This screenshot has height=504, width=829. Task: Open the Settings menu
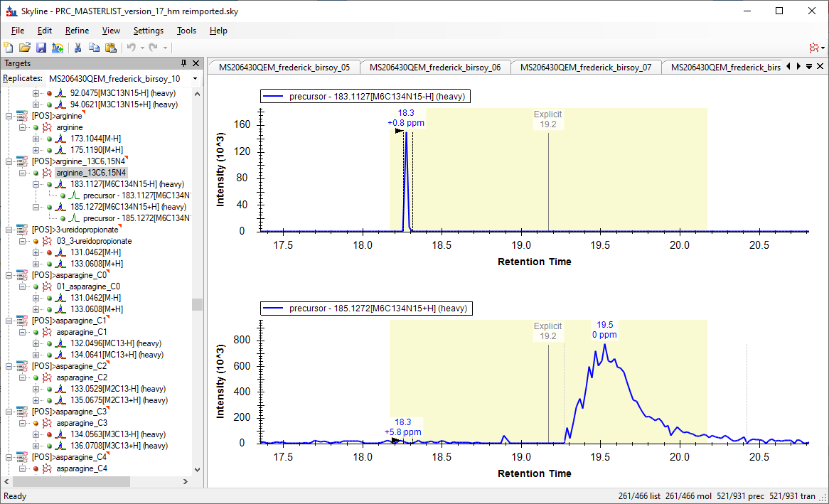pyautogui.click(x=148, y=31)
